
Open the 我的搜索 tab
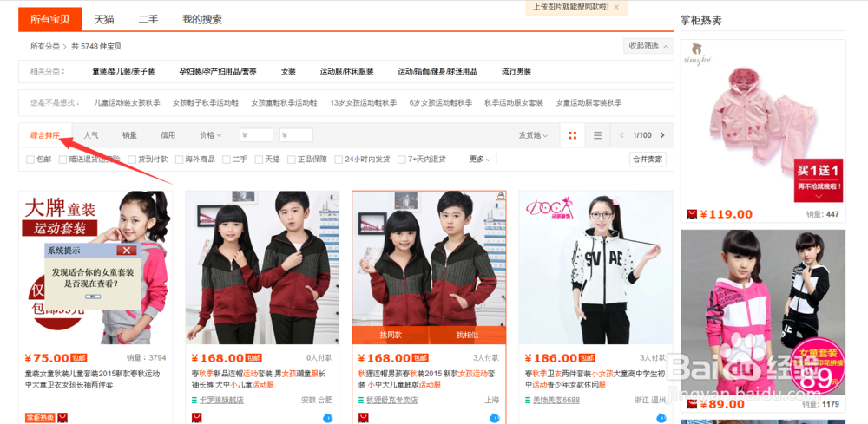(x=202, y=19)
